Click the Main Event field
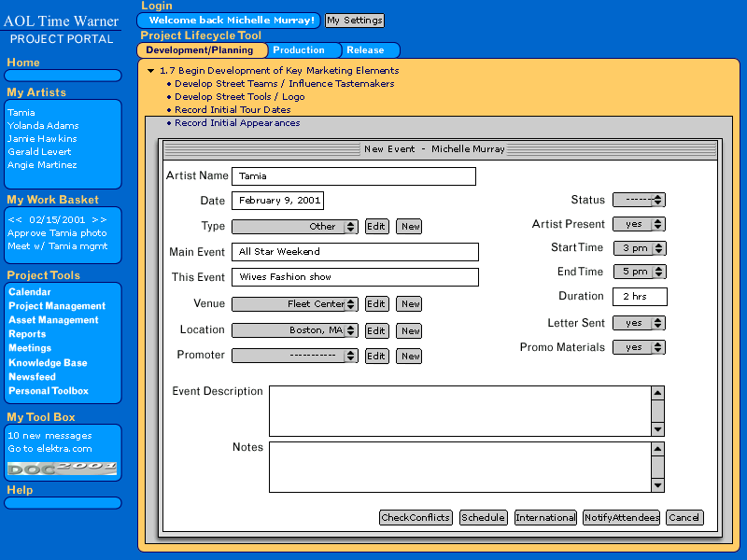This screenshot has width=747, height=560. pyautogui.click(x=355, y=252)
